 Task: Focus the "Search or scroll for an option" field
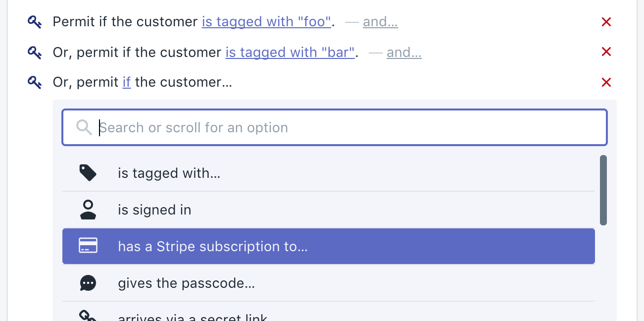point(347,128)
